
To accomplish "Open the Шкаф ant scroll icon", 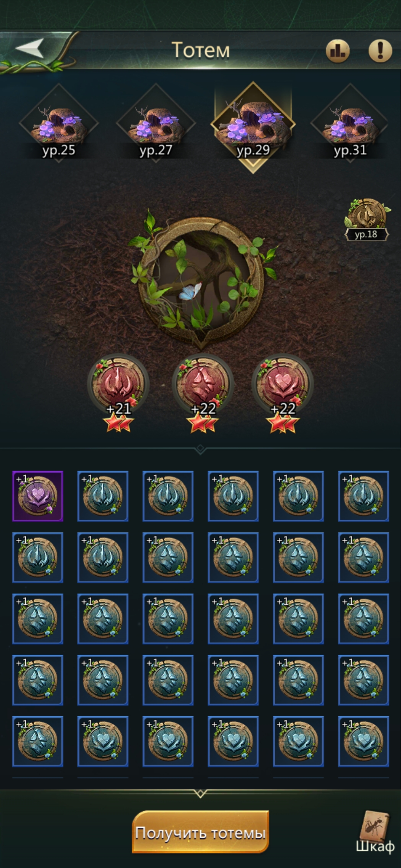I will pyautogui.click(x=375, y=832).
